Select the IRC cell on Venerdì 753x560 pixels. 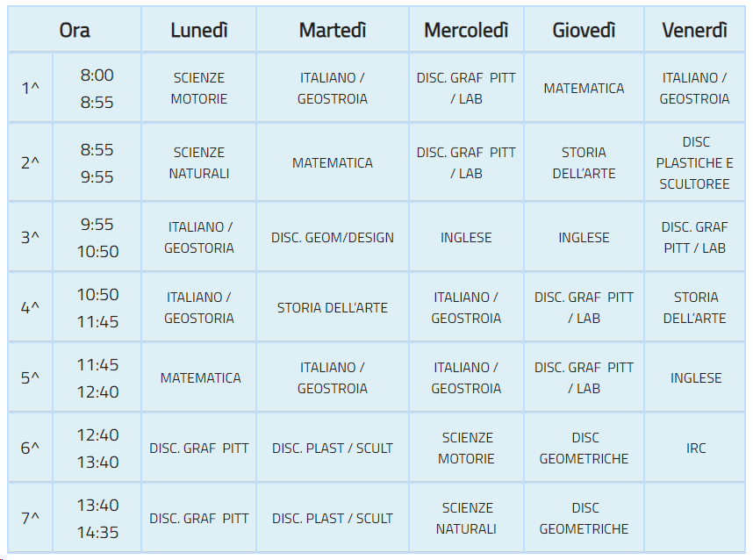coord(694,448)
